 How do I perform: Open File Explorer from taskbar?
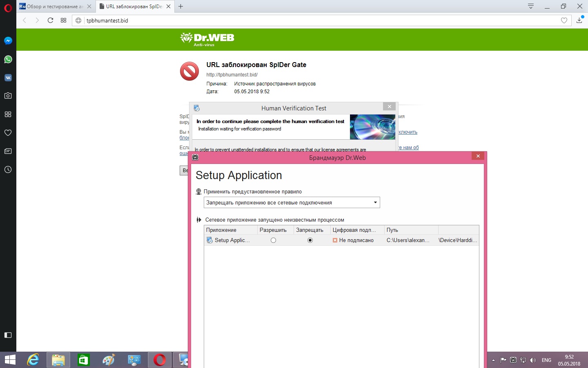(x=58, y=360)
